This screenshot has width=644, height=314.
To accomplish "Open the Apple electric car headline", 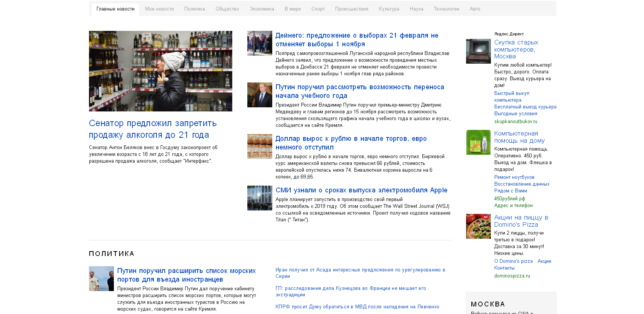I will point(362,190).
